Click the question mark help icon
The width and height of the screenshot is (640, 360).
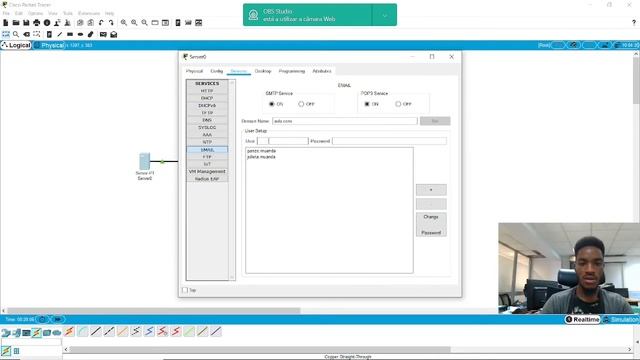point(633,23)
